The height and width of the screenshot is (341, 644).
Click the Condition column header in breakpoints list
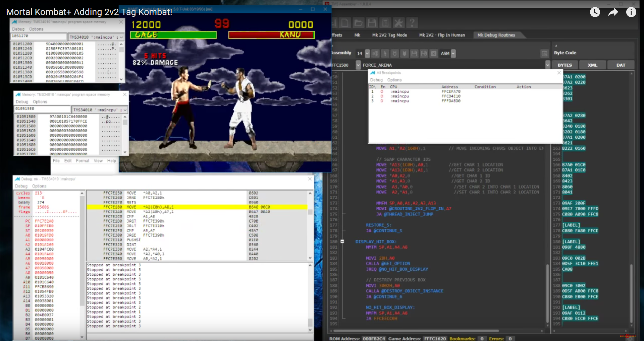[x=485, y=87]
